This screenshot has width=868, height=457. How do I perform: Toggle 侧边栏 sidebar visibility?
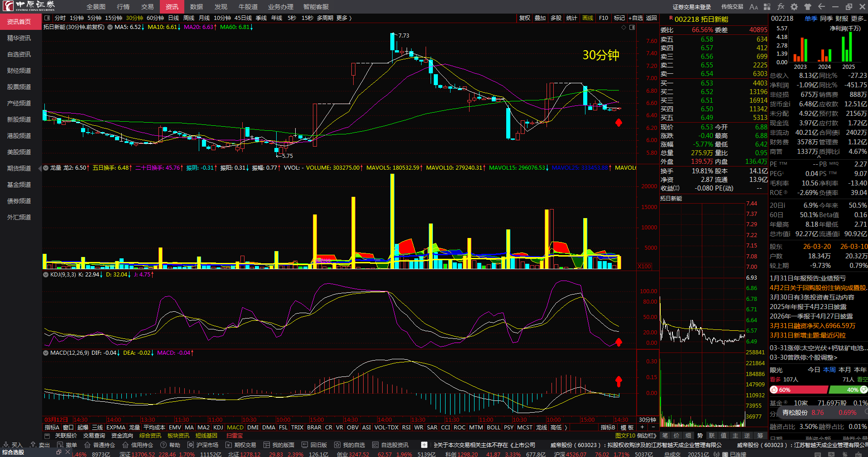pos(647,435)
